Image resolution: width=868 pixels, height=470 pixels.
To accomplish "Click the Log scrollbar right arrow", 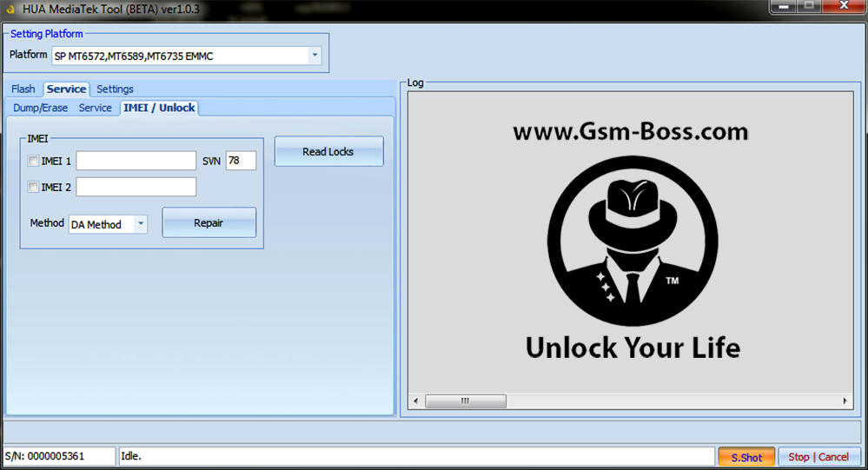I will [x=845, y=400].
